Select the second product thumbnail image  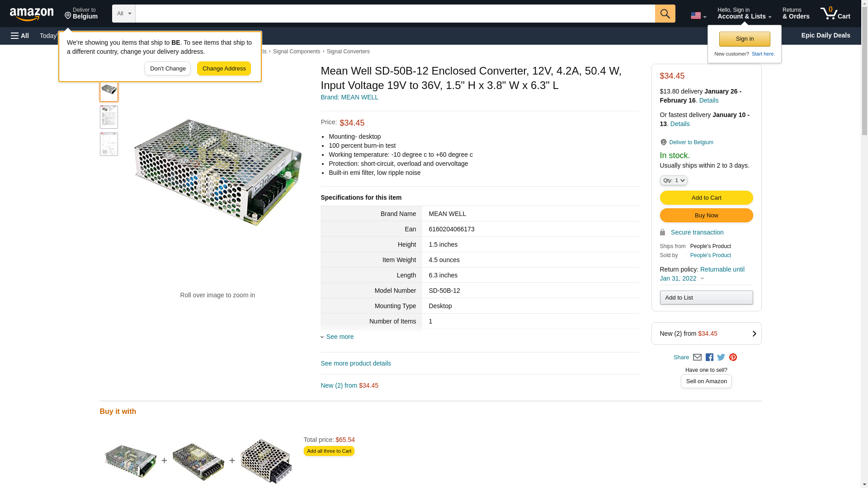[x=109, y=117]
